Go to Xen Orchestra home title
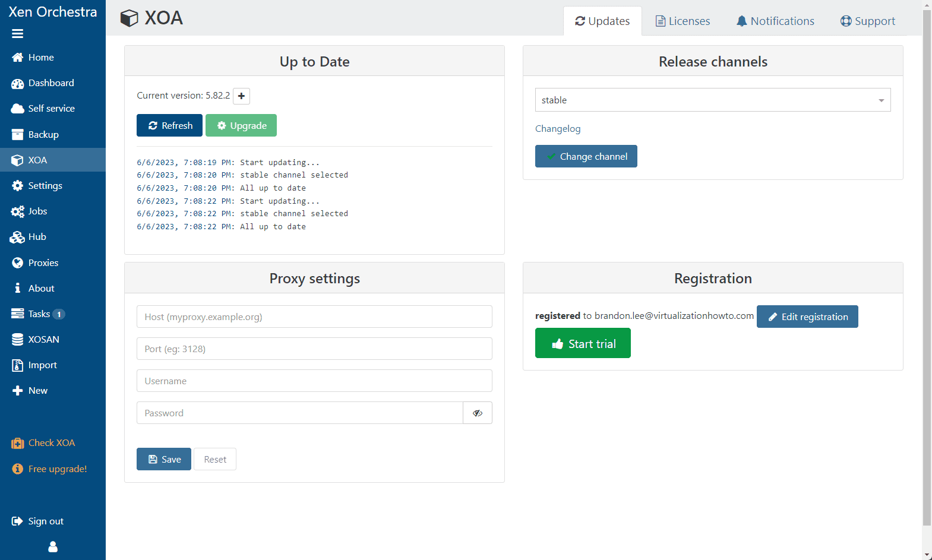The image size is (932, 560). point(53,12)
